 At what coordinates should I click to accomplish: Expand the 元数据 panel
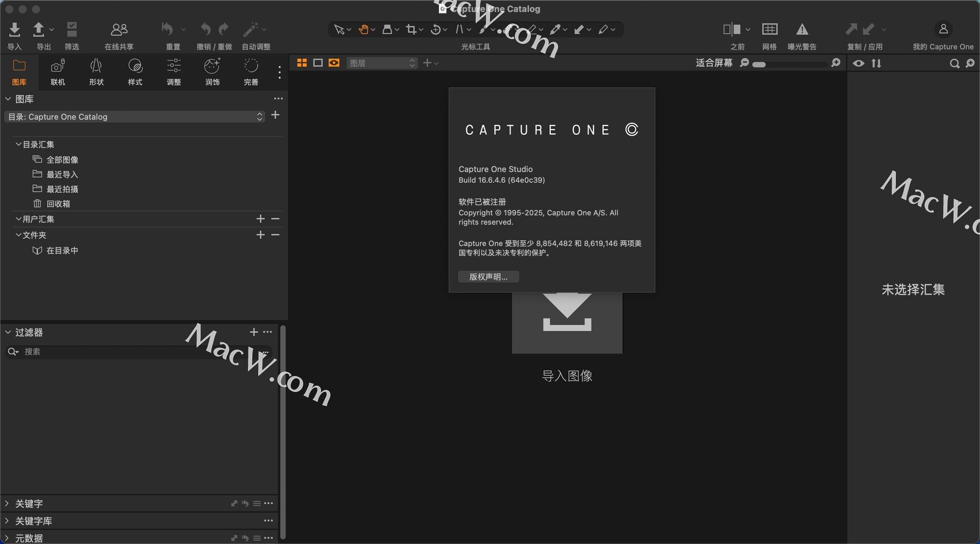(x=7, y=538)
